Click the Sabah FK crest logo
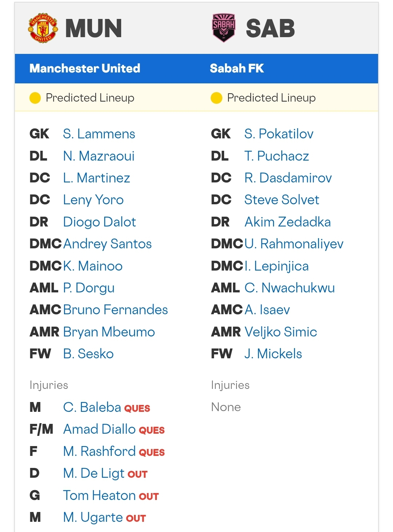The image size is (393, 532). tap(223, 28)
